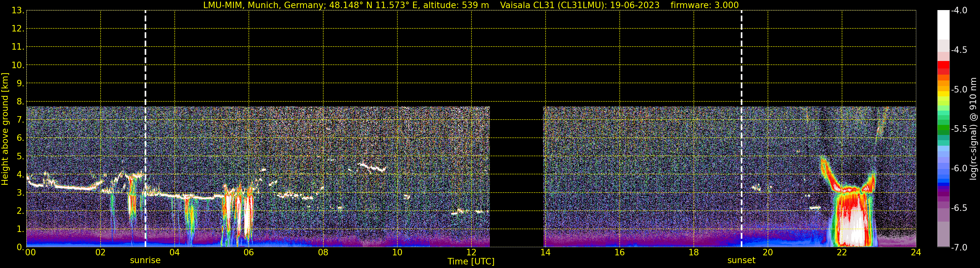Click the '08' time axis tick label
Screen dimensions: 980x268
coord(323,252)
